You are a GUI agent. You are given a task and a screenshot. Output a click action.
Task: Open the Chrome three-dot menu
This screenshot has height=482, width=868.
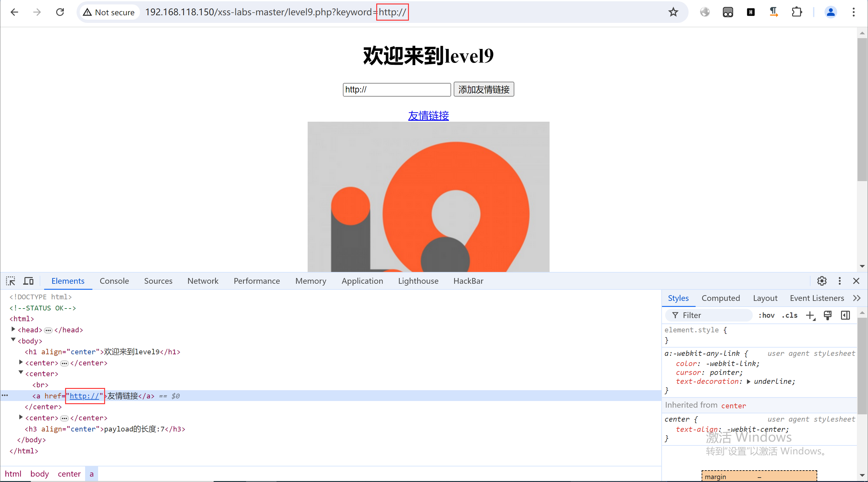point(853,12)
